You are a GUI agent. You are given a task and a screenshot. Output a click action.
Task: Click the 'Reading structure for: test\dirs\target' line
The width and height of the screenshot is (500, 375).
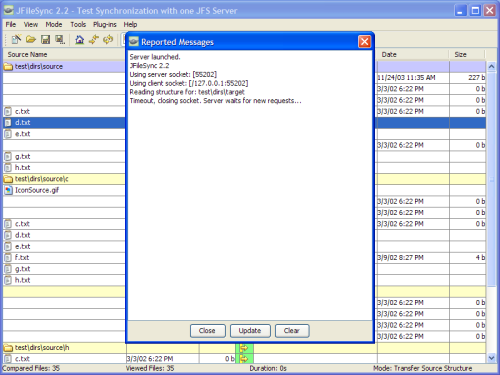[187, 92]
